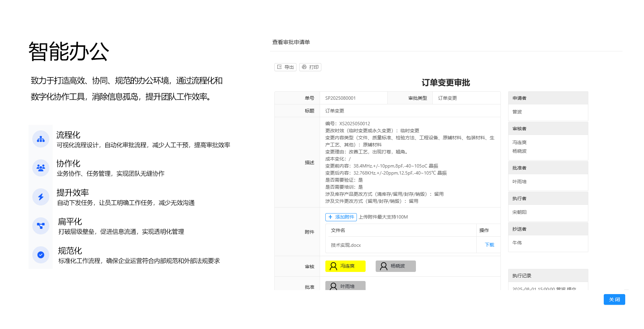
Task: Click the 执行记录 panel header
Action: click(x=548, y=276)
